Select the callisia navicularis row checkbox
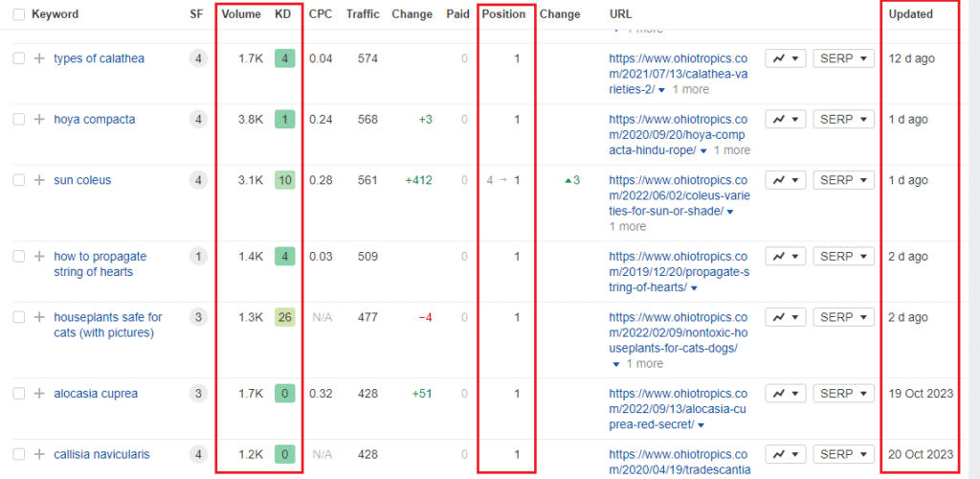 click(x=19, y=454)
